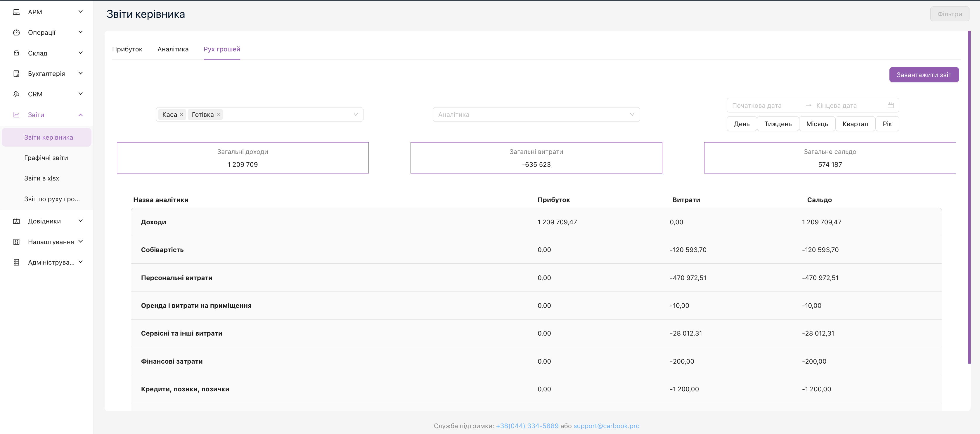The width and height of the screenshot is (980, 434).
Task: Open the Каса/Готівка selector dropdown arrow
Action: (x=356, y=114)
